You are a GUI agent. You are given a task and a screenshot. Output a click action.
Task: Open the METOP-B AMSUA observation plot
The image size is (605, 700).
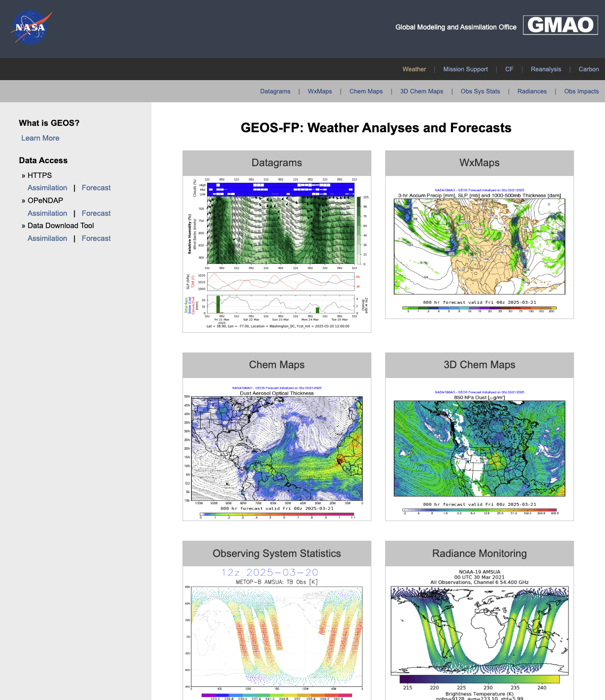pyautogui.click(x=277, y=634)
